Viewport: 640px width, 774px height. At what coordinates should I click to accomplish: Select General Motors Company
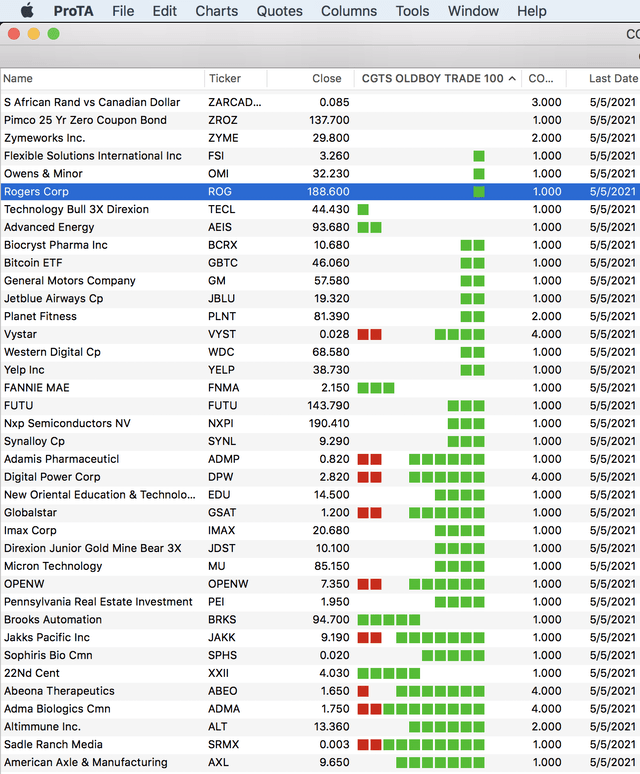pyautogui.click(x=320, y=280)
